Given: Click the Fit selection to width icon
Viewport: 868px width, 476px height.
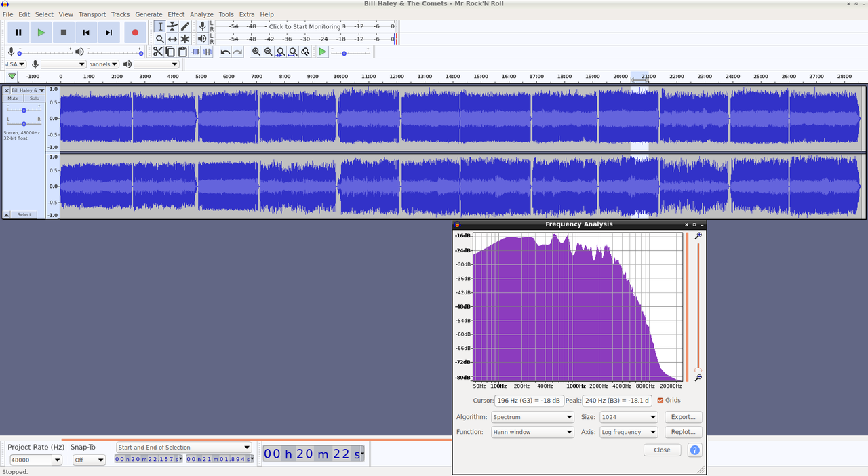Looking at the screenshot, I should coord(281,52).
